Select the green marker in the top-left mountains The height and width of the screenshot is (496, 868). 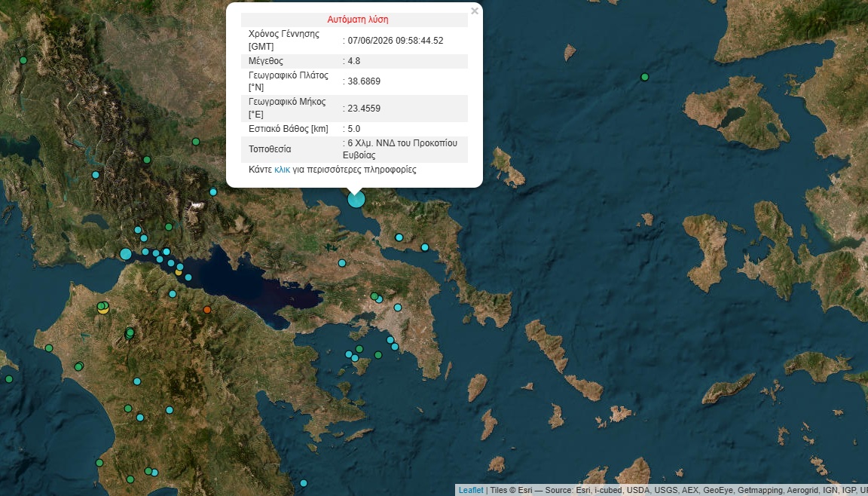click(23, 60)
